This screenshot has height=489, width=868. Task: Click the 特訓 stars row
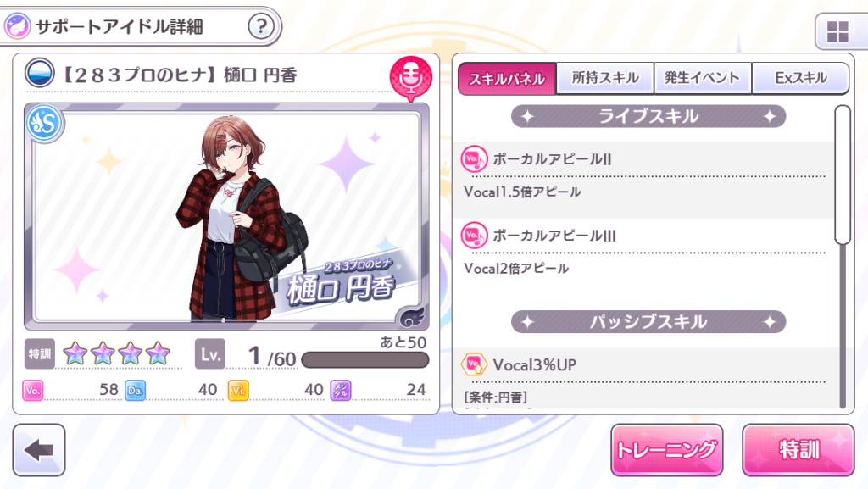pyautogui.click(x=116, y=353)
